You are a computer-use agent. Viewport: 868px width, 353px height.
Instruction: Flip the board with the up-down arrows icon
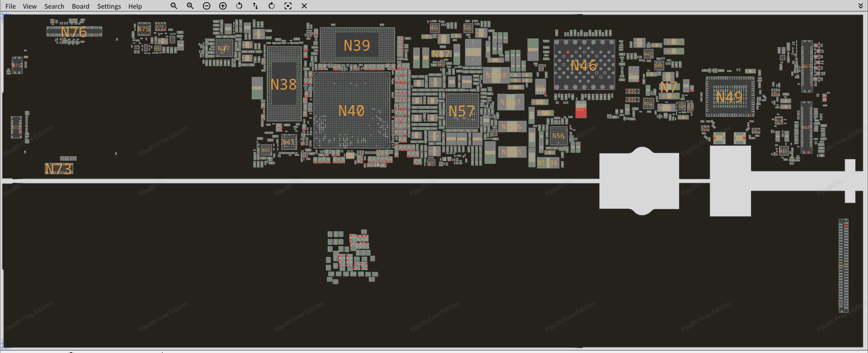[255, 6]
